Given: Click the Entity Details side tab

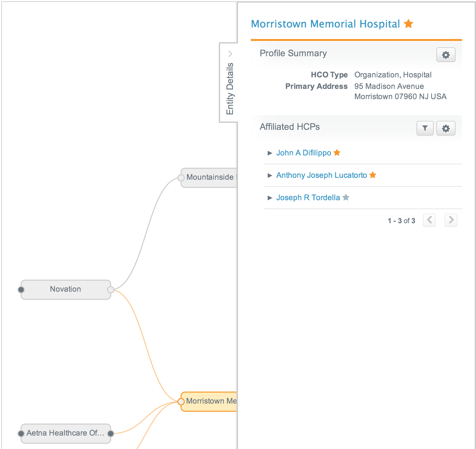Looking at the screenshot, I should point(229,89).
